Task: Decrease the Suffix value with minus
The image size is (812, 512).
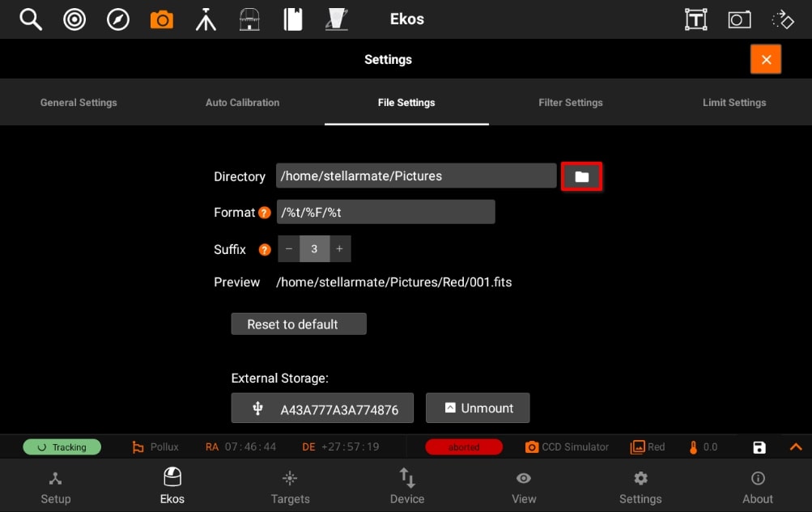Action: [x=289, y=249]
